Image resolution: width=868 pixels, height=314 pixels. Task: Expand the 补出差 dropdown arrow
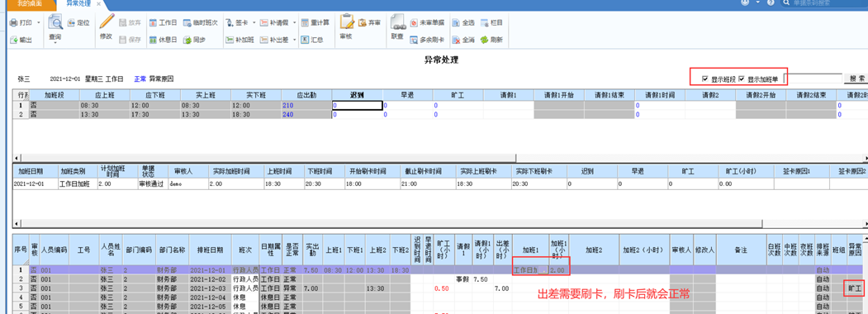click(x=295, y=40)
